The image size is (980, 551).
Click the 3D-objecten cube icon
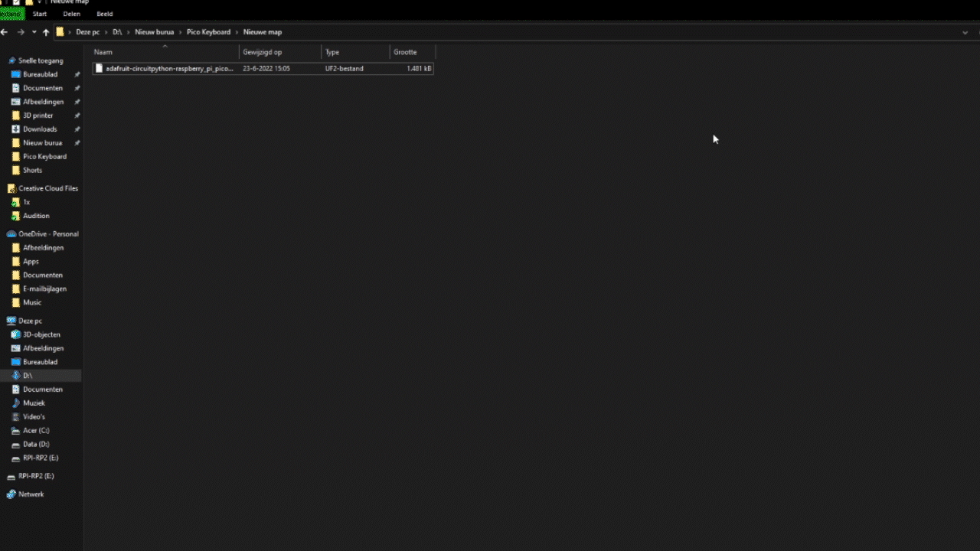click(x=15, y=334)
